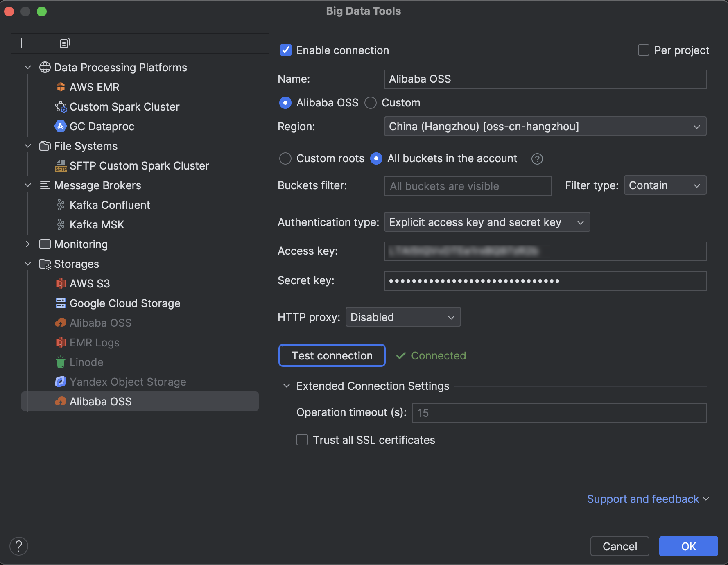The height and width of the screenshot is (565, 728).
Task: Open help with bottom-left question mark
Action: [19, 546]
